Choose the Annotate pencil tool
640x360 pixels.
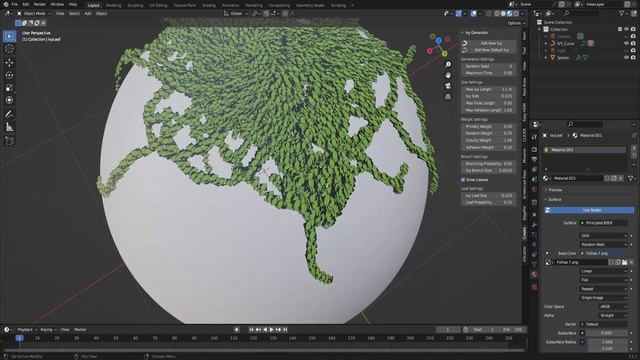point(9,114)
